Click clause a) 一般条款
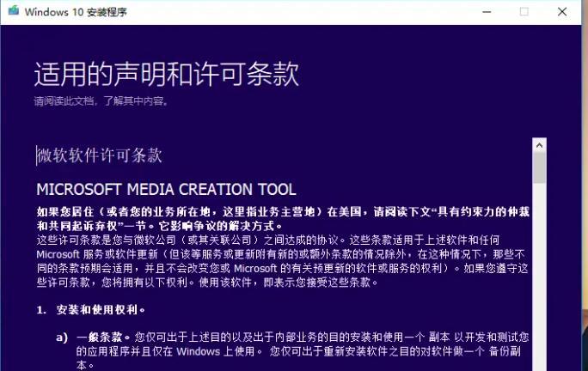Image resolution: width=588 pixels, height=371 pixels. [x=292, y=350]
